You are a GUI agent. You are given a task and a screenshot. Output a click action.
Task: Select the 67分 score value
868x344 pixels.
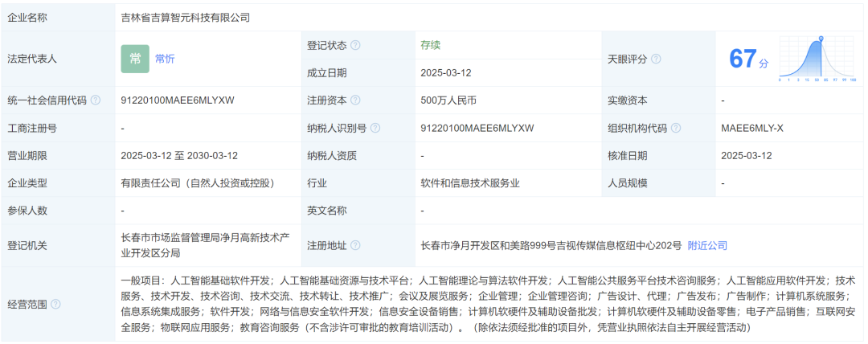pos(748,59)
